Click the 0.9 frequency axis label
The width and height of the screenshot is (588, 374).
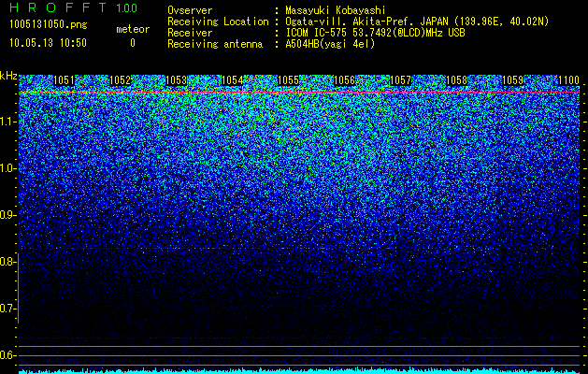[x=8, y=215]
